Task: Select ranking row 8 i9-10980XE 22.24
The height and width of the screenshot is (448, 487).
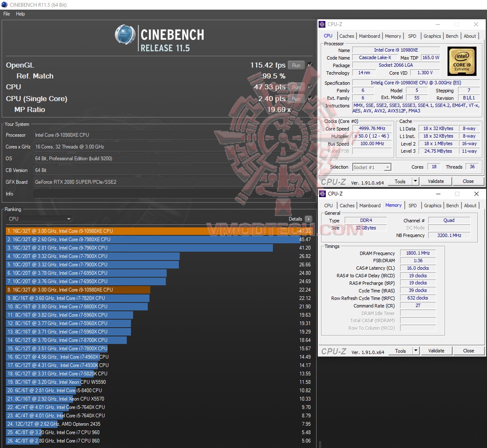Action: click(x=159, y=290)
